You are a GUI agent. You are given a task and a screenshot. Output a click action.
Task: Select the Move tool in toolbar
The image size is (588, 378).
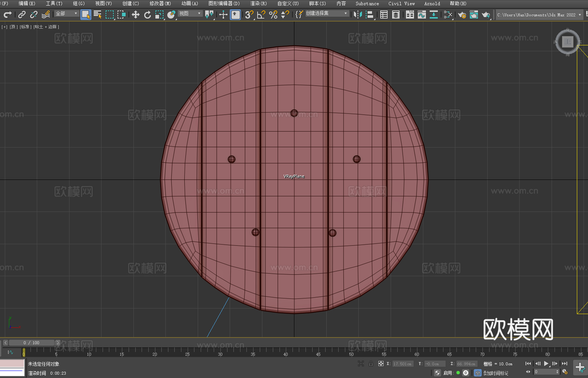pyautogui.click(x=136, y=14)
